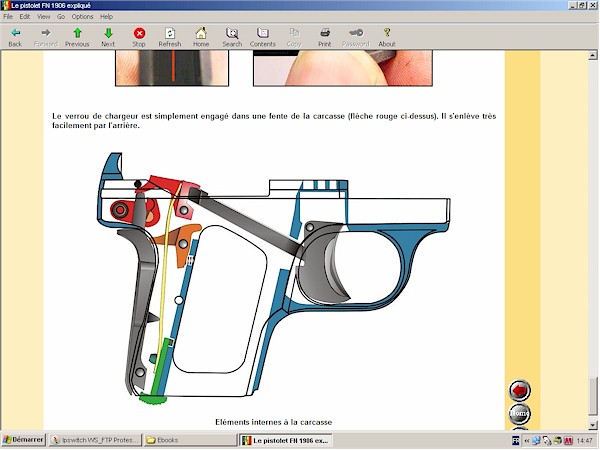Open the Options menu

tap(82, 16)
